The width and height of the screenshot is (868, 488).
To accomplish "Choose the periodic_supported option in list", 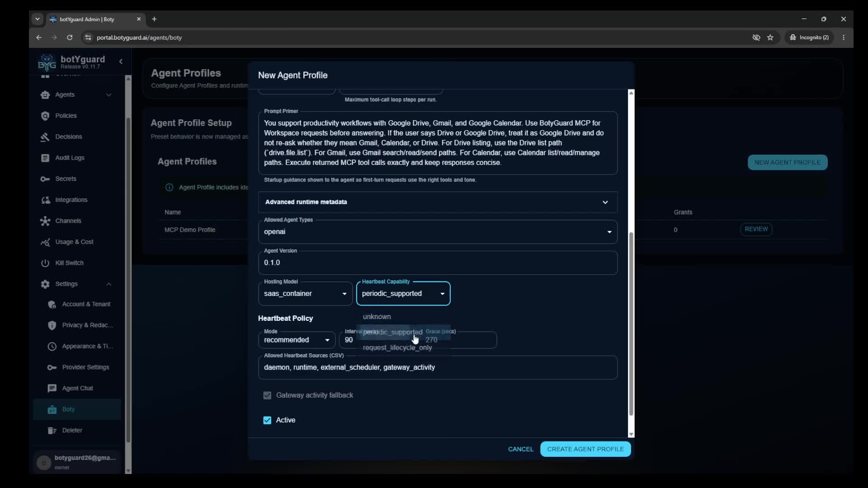I will click(403, 332).
